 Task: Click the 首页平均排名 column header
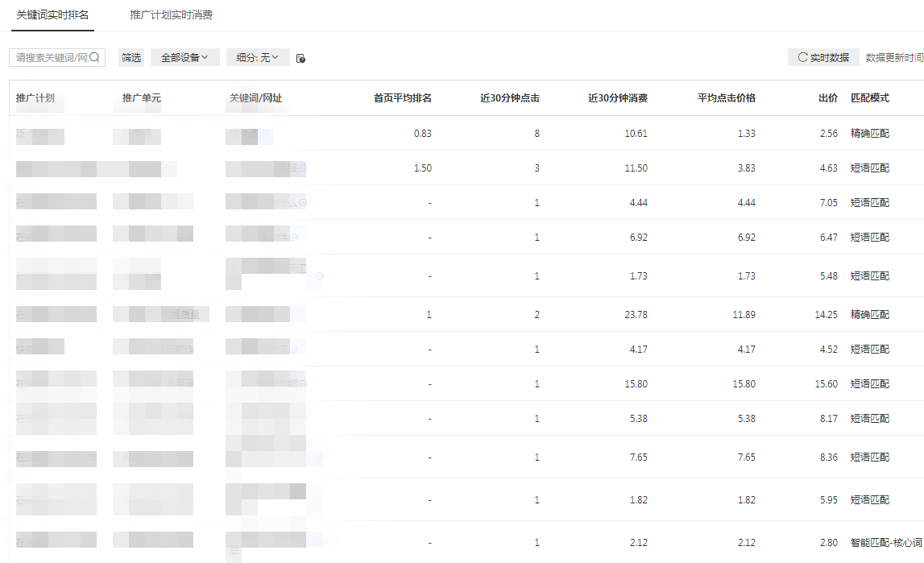402,98
